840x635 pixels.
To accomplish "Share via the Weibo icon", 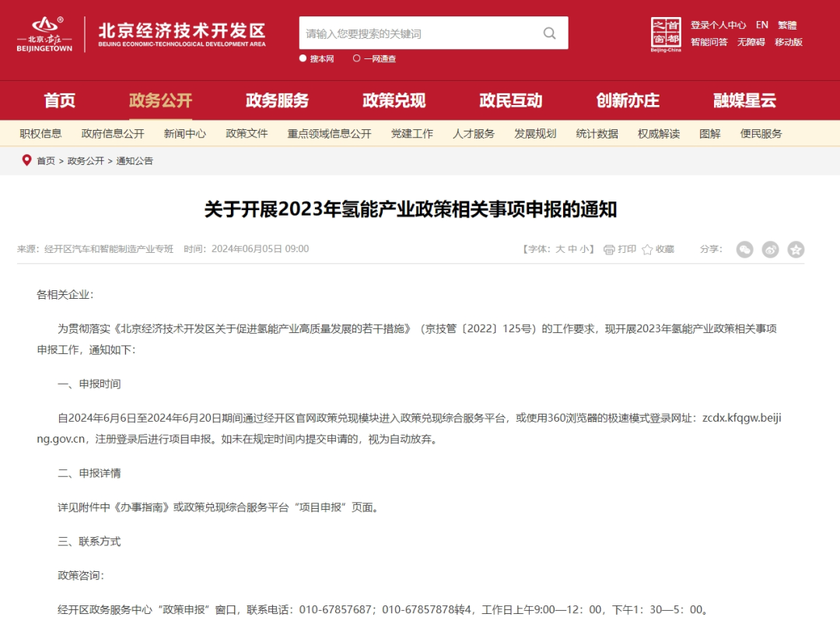I will pyautogui.click(x=770, y=249).
